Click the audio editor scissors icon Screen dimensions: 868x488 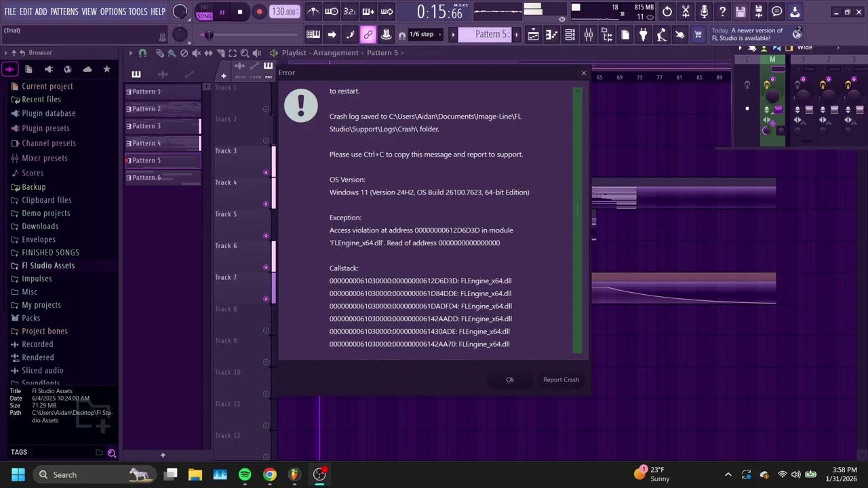(x=686, y=12)
